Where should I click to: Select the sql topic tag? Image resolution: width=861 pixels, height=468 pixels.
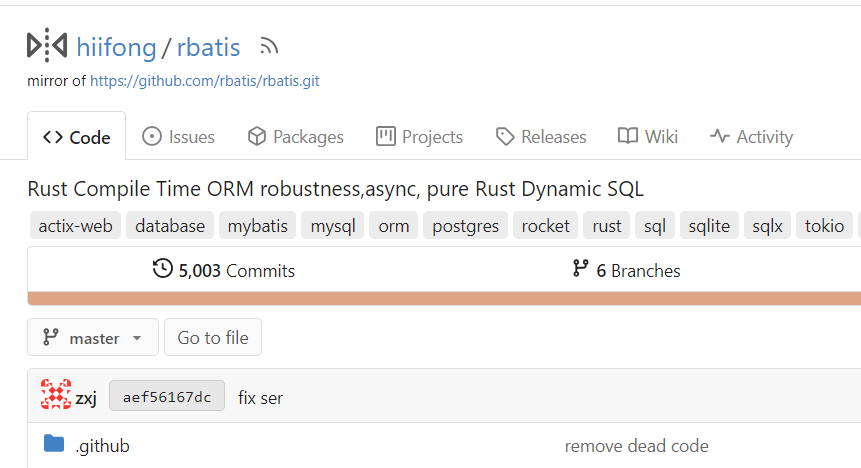(655, 226)
